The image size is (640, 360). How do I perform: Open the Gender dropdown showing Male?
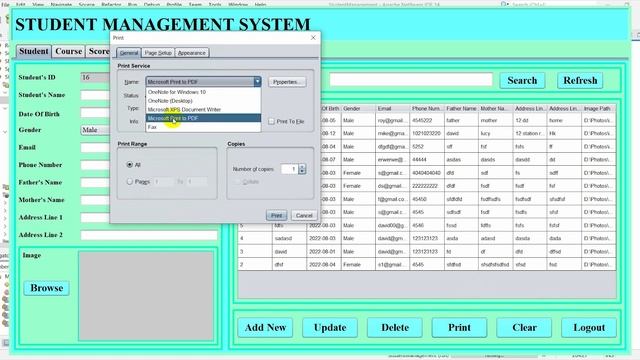coord(95,130)
